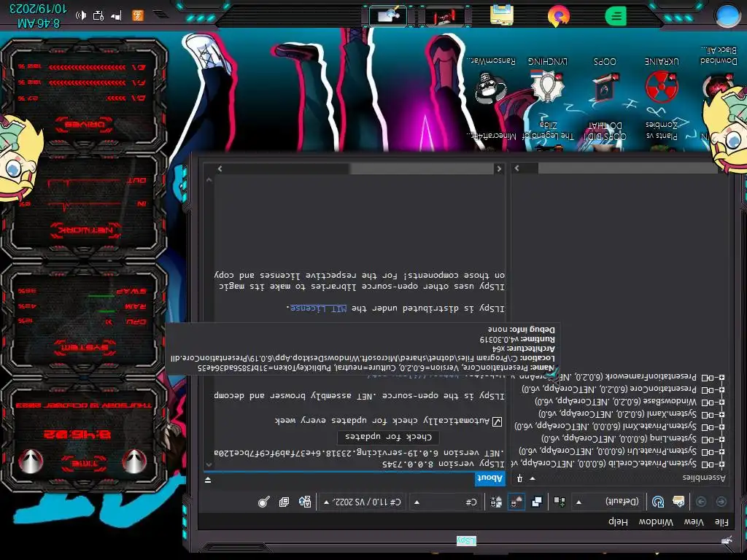Viewport: 747px width, 560px height.
Task: Click the tab overflow eject-style icon
Action: coord(208,480)
